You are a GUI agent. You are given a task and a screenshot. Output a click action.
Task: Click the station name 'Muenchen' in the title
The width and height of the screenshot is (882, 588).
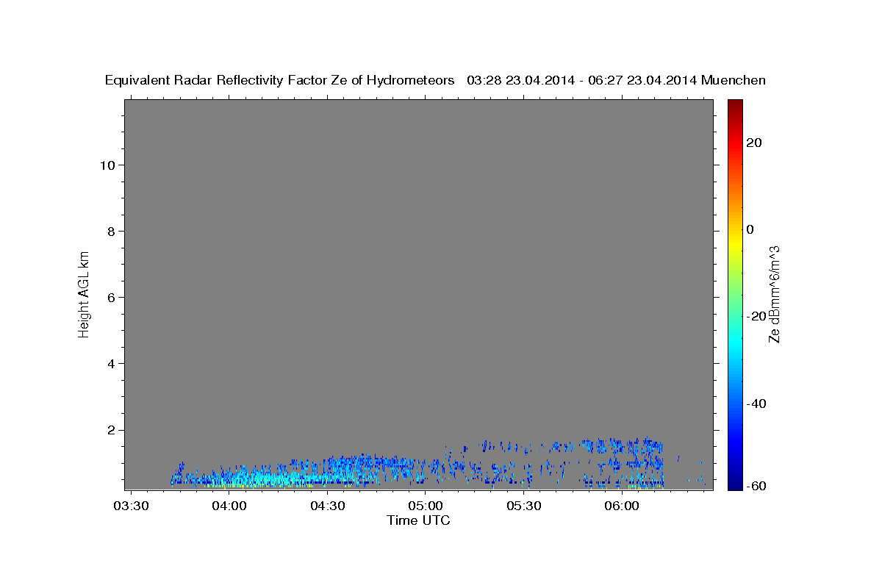tap(734, 81)
